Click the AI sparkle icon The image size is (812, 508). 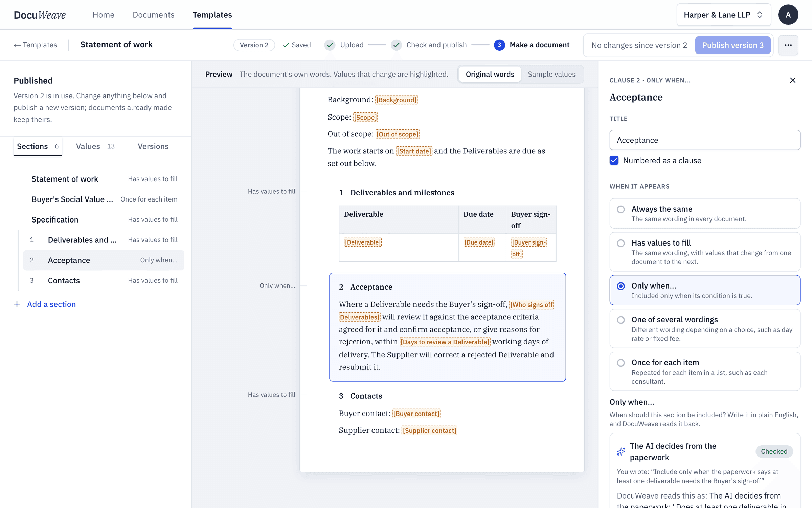pyautogui.click(x=621, y=451)
